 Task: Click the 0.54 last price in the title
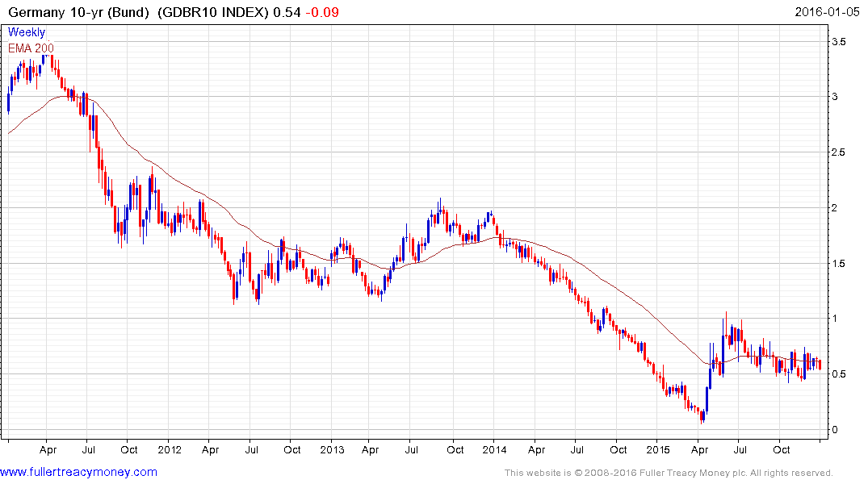point(283,12)
